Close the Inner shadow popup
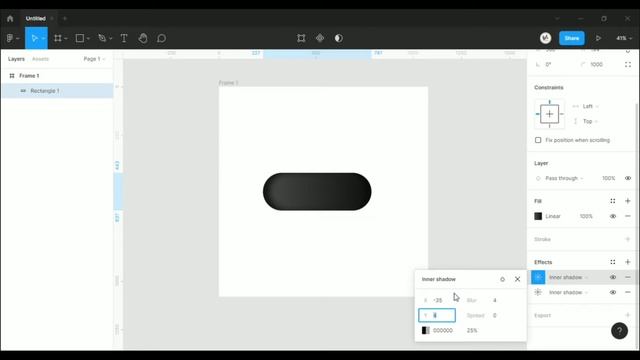Viewport: 640px width, 360px height. click(518, 279)
